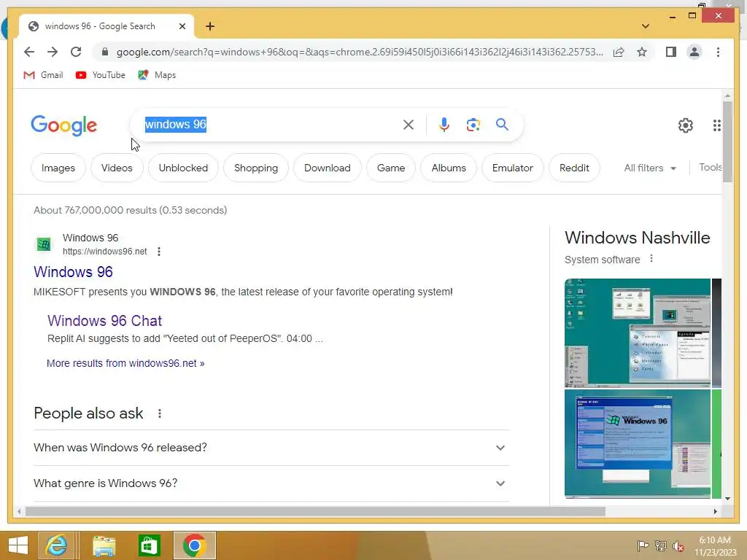
Task: Open the Chrome profile avatar
Action: 694,52
